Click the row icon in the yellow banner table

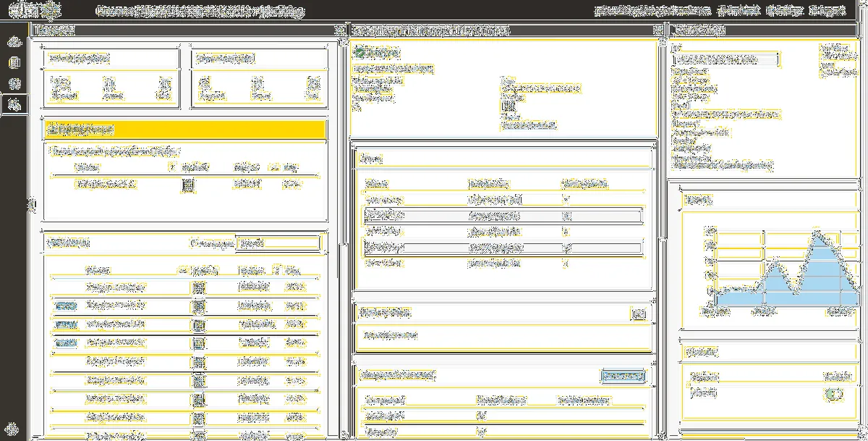pos(188,185)
